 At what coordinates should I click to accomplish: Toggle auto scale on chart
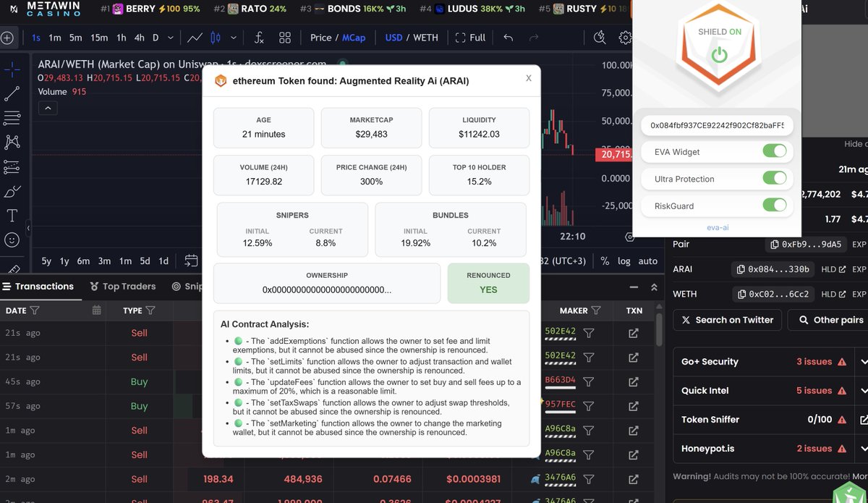pos(648,261)
